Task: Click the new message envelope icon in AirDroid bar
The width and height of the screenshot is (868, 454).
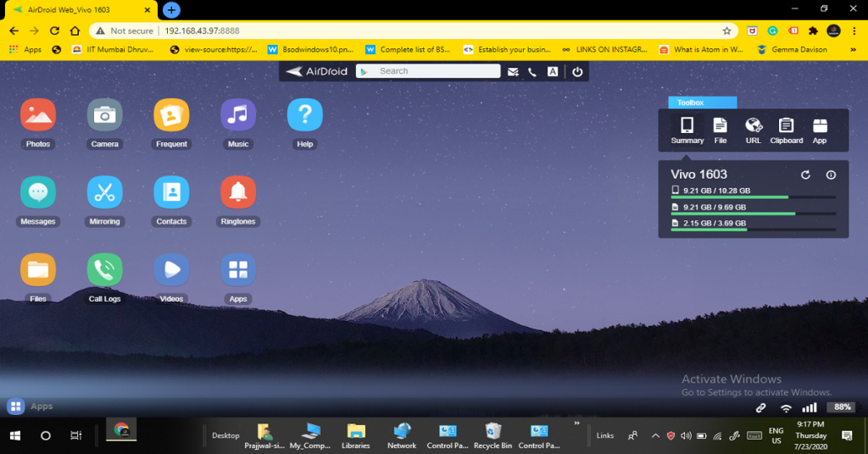Action: (x=513, y=72)
